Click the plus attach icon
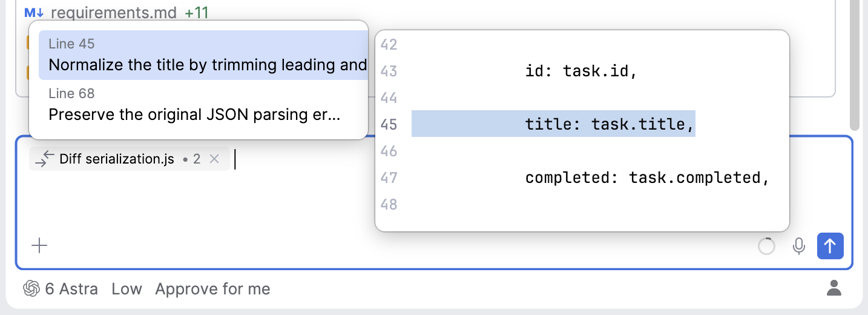Image resolution: width=868 pixels, height=315 pixels. 39,245
